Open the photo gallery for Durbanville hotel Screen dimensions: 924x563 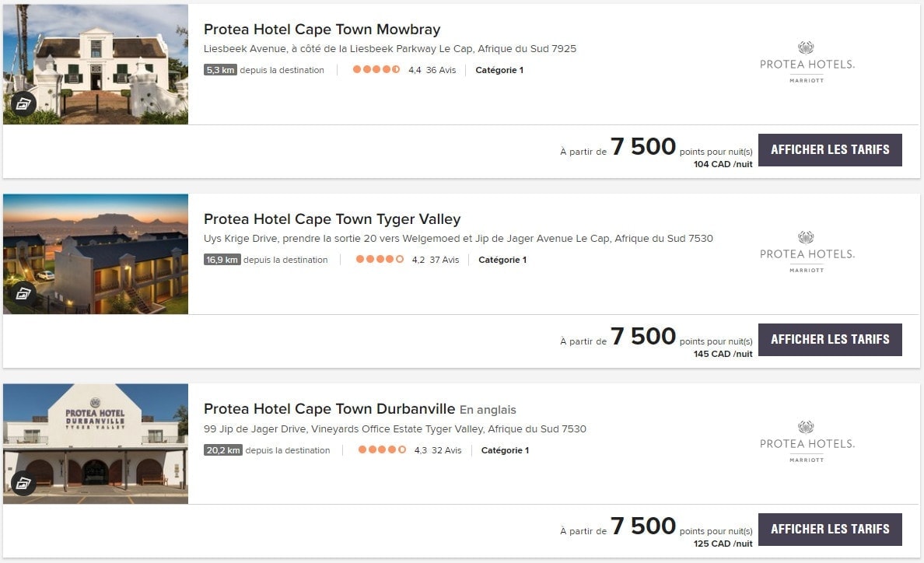(x=24, y=484)
